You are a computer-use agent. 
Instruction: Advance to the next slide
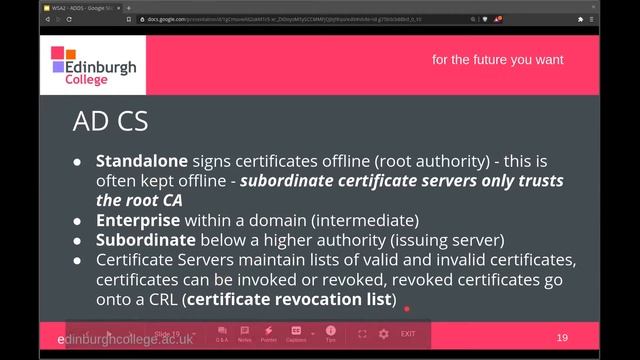click(131, 334)
